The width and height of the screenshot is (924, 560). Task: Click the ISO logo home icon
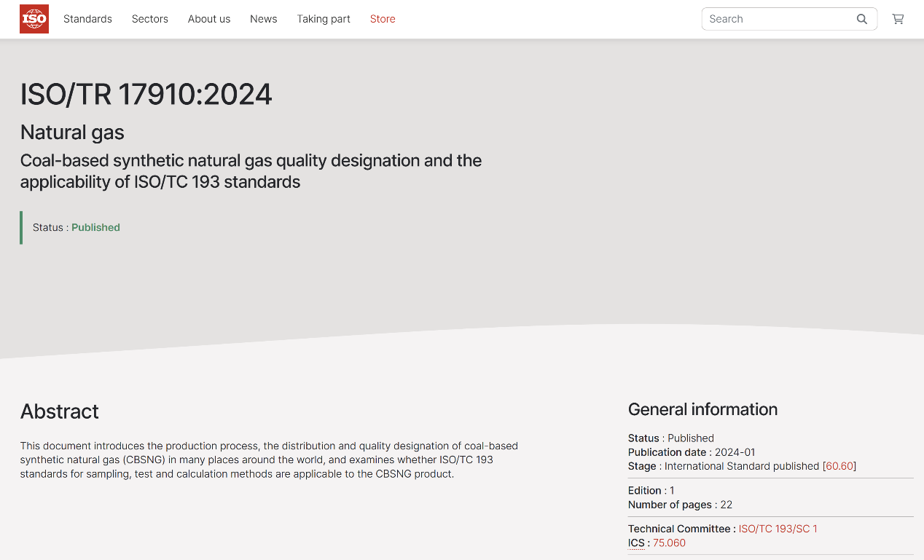coord(34,19)
